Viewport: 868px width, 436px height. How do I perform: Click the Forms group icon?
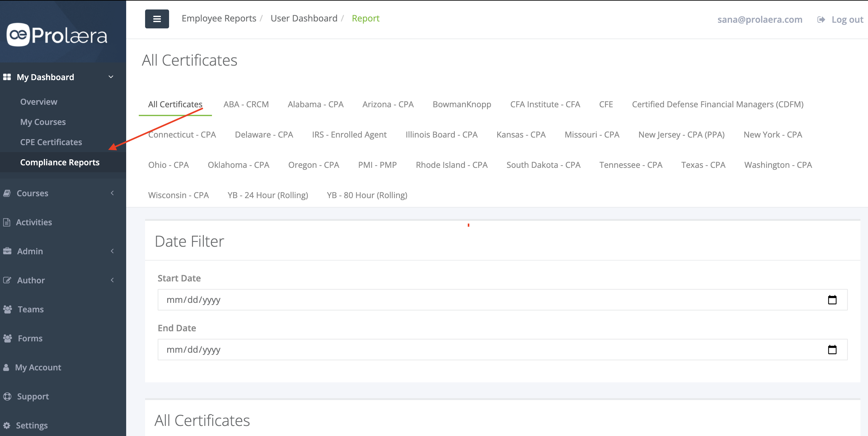(8, 338)
